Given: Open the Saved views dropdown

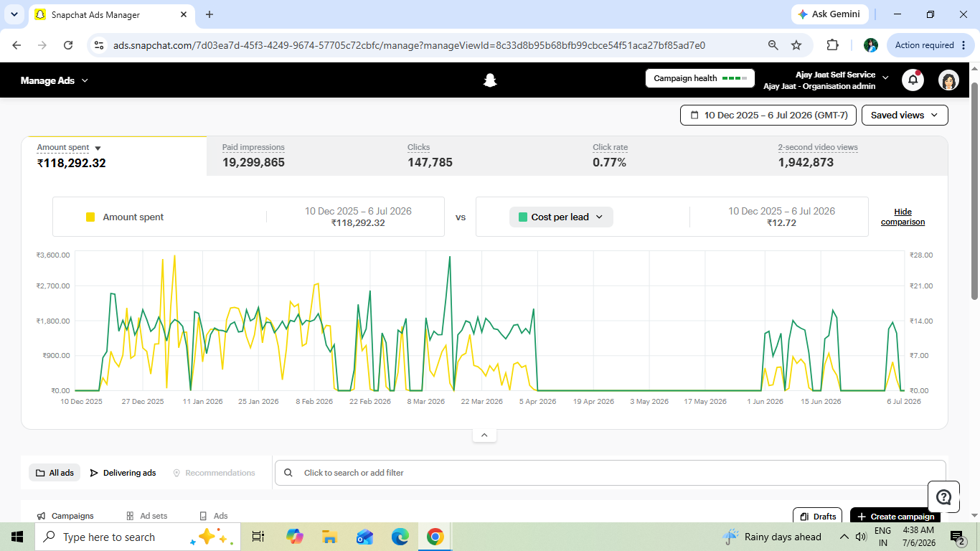Looking at the screenshot, I should tap(905, 115).
